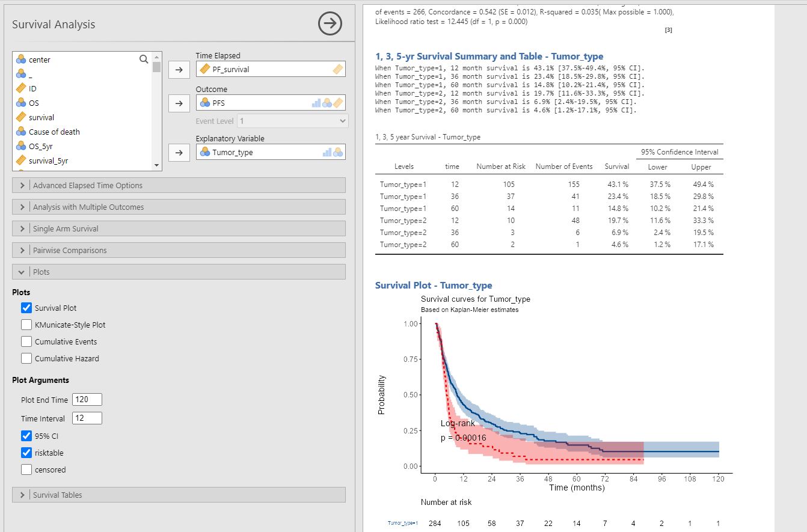Click the ordinal bar icon in the Explanatory Variable box

pyautogui.click(x=327, y=152)
